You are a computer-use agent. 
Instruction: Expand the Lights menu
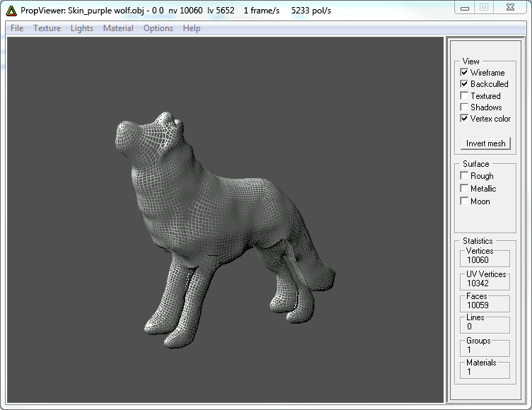pyautogui.click(x=81, y=28)
